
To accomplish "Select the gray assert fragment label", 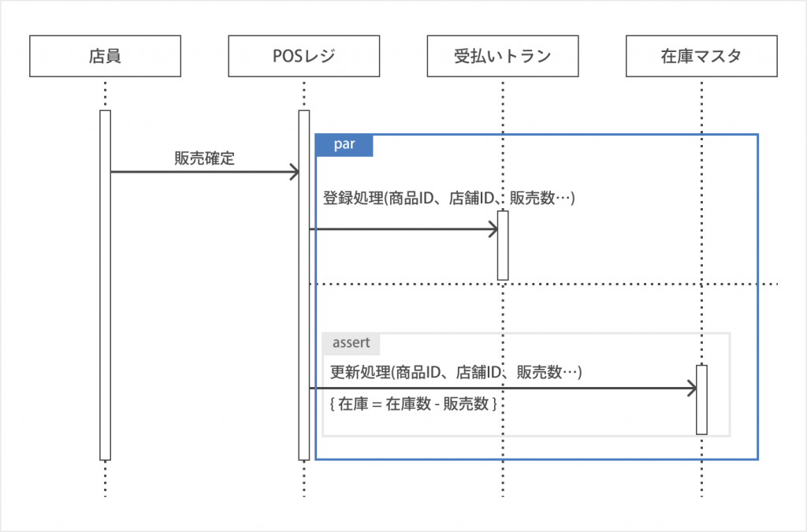I will click(x=351, y=343).
